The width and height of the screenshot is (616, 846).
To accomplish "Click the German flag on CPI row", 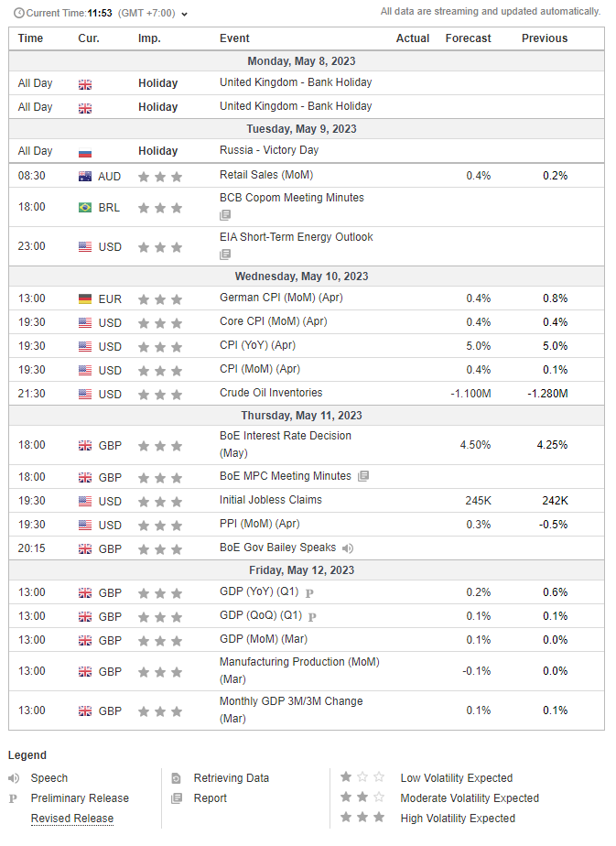I will (85, 299).
